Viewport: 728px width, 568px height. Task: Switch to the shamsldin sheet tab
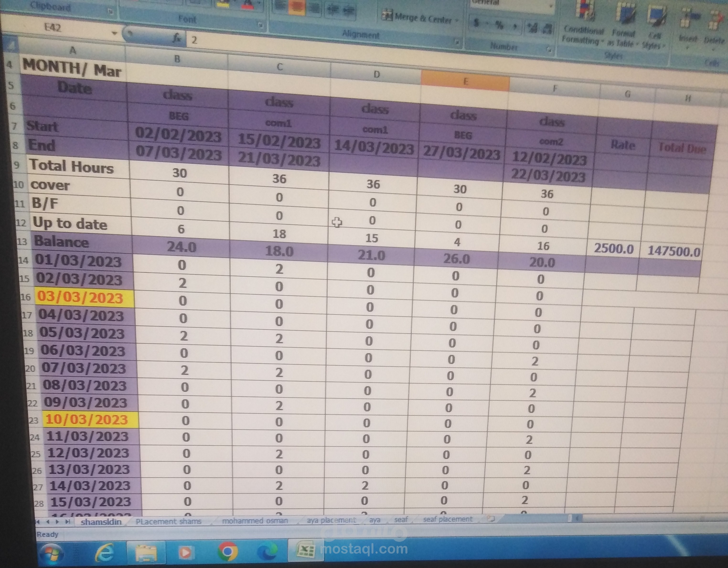click(101, 522)
